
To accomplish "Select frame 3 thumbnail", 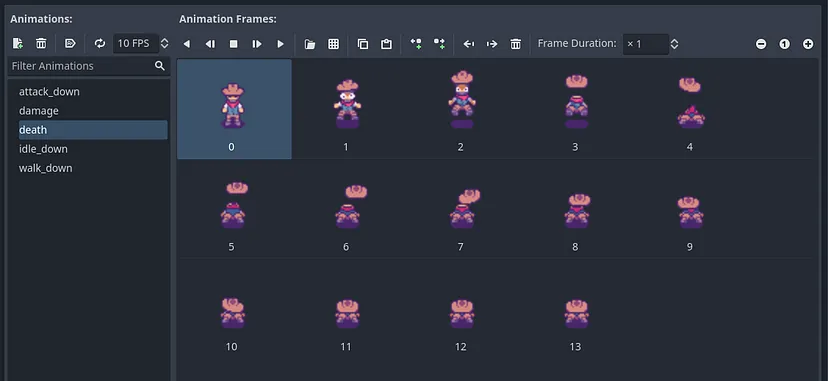I will click(x=577, y=109).
